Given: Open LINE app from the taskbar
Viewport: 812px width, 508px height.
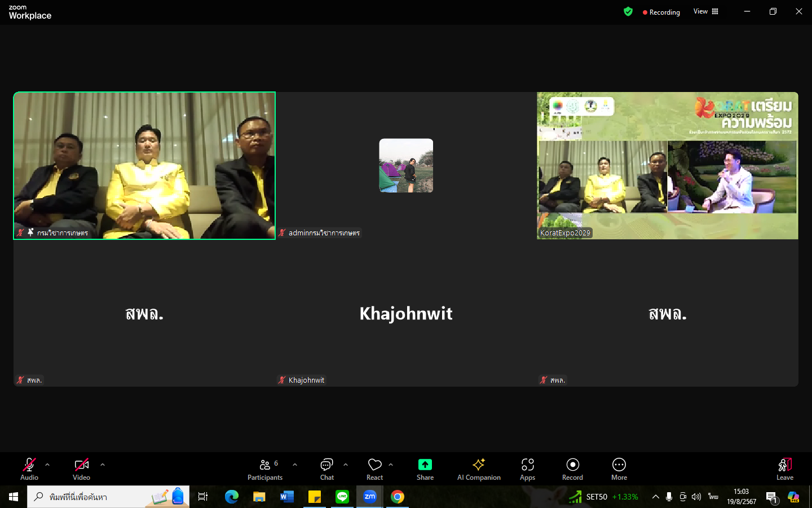Looking at the screenshot, I should tap(342, 497).
